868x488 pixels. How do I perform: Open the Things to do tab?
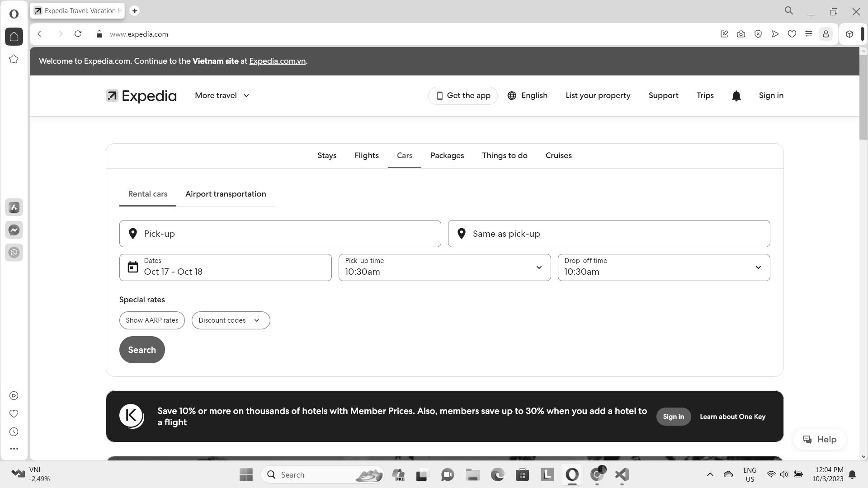505,155
